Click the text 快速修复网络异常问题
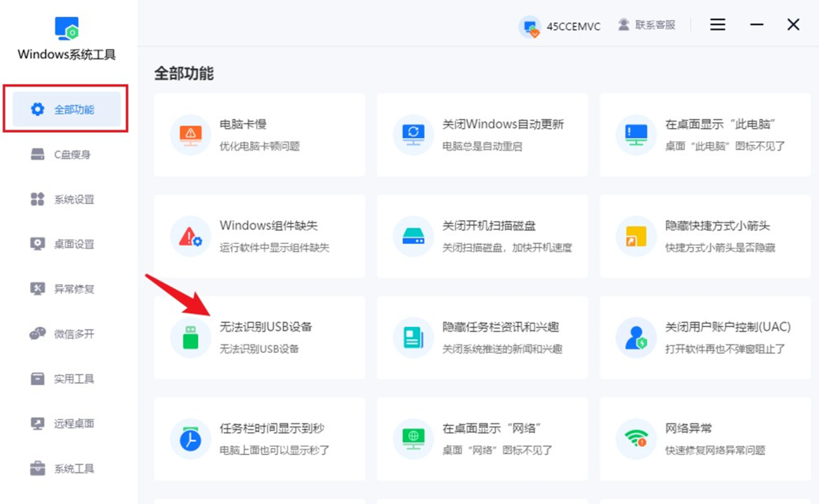 coord(715,450)
